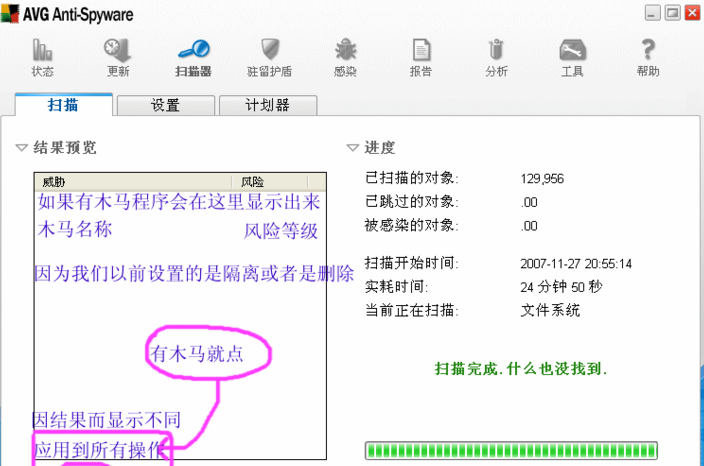Sort by the 威胁 column header
The width and height of the screenshot is (704, 466).
[x=133, y=181]
